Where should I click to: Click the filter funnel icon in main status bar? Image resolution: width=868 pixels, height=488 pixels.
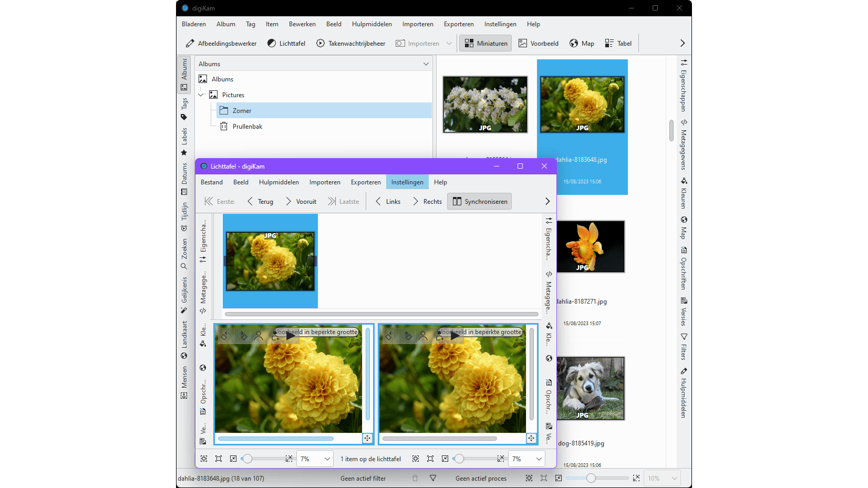pyautogui.click(x=433, y=479)
